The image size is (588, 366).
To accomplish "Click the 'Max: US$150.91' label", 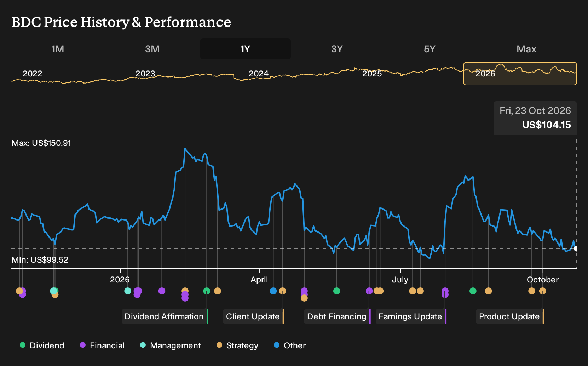I will point(41,143).
